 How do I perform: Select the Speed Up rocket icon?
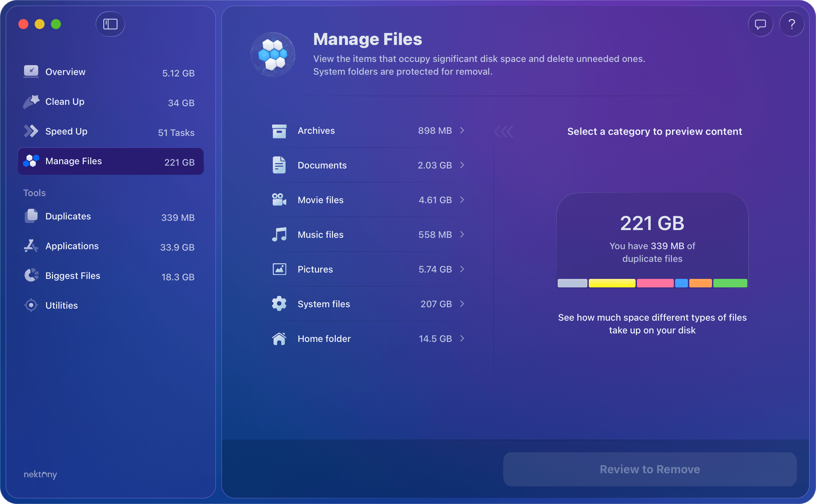point(31,131)
